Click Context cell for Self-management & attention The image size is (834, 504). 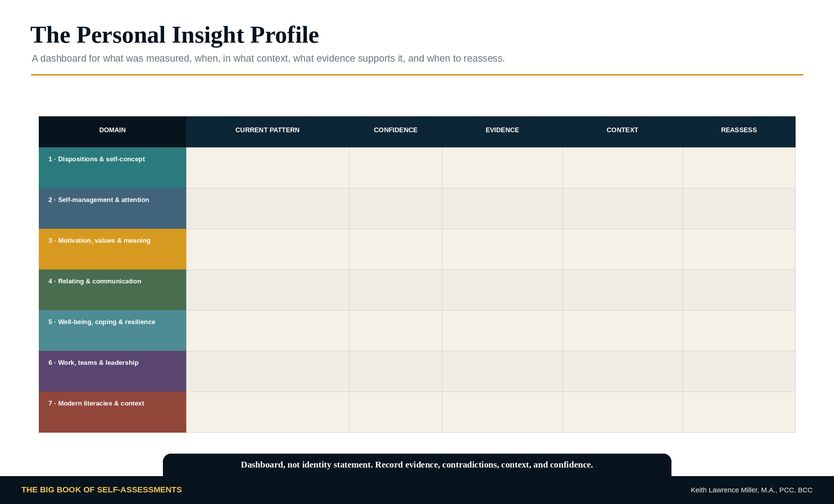pos(623,209)
